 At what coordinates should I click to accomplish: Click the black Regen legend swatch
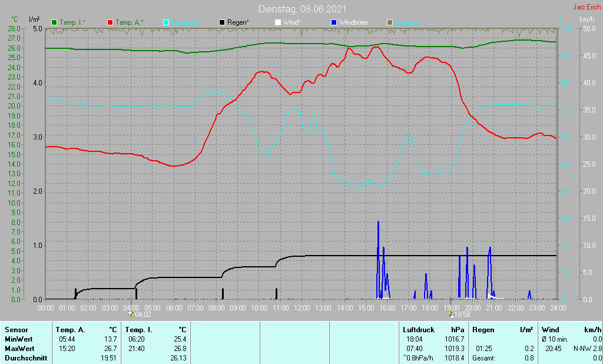click(x=222, y=22)
